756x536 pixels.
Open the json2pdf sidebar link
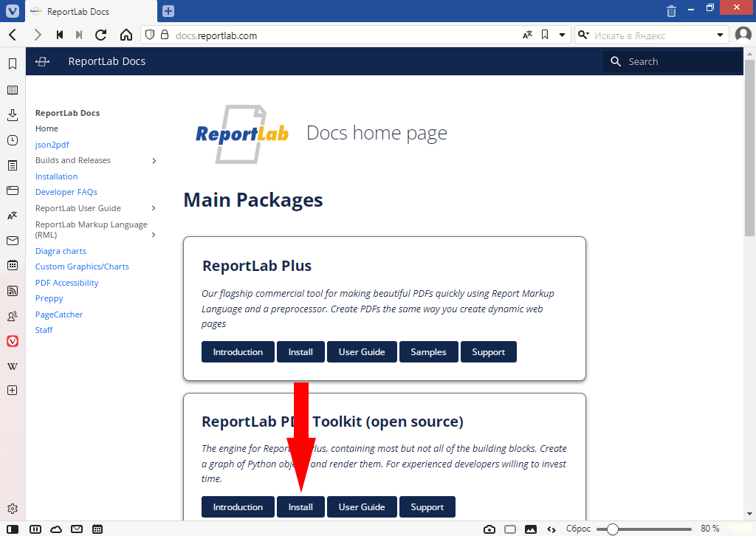coord(52,145)
